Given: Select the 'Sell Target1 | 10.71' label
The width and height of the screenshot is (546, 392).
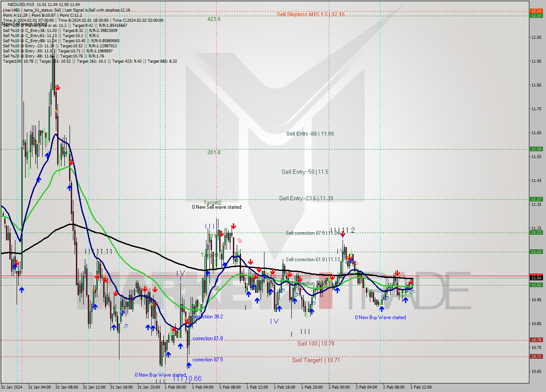Looking at the screenshot, I should [x=316, y=360].
